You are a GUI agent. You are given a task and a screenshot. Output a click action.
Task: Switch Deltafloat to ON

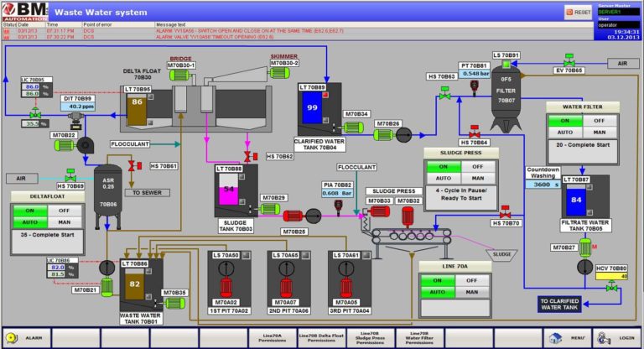(30, 211)
